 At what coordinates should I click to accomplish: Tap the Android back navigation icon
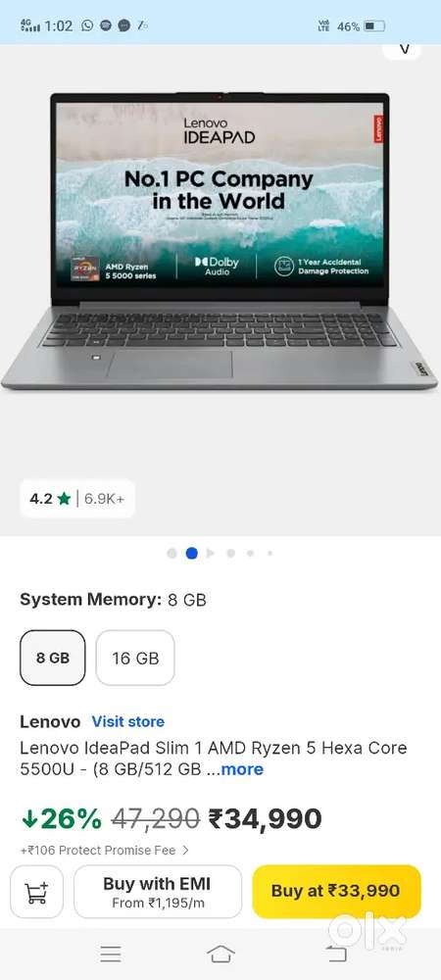[336, 954]
